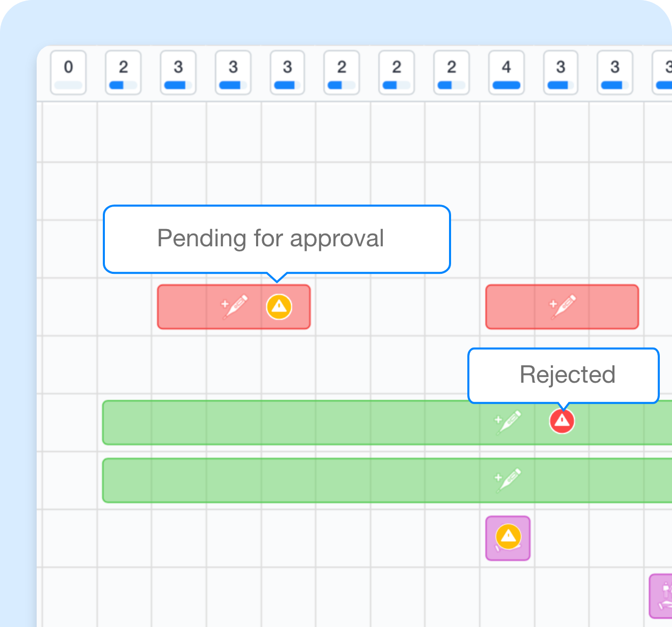Click the first header cell showing count 2

123,72
